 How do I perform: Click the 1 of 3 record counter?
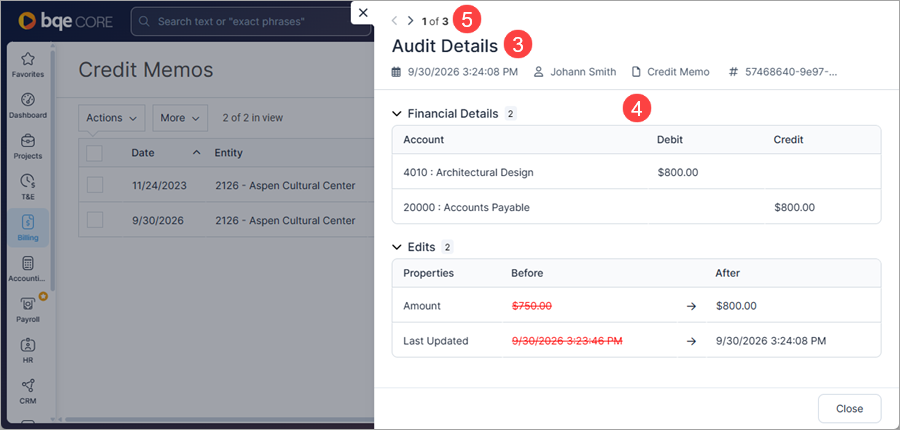435,21
